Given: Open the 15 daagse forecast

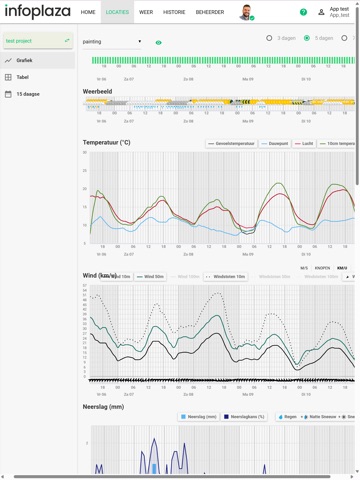Looking at the screenshot, I should pyautogui.click(x=38, y=94).
